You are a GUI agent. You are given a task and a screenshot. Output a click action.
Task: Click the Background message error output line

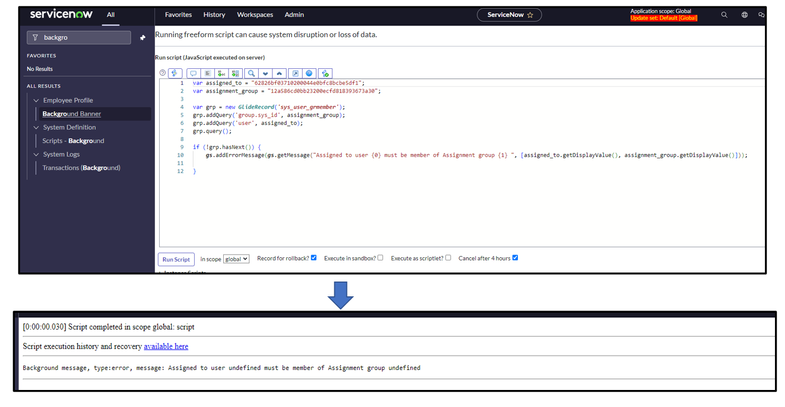pos(221,368)
